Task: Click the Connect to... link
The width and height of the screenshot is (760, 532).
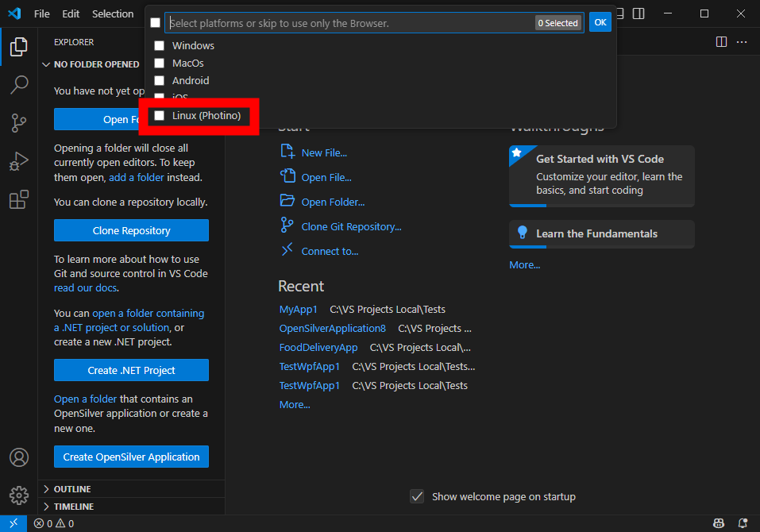Action: click(x=330, y=251)
